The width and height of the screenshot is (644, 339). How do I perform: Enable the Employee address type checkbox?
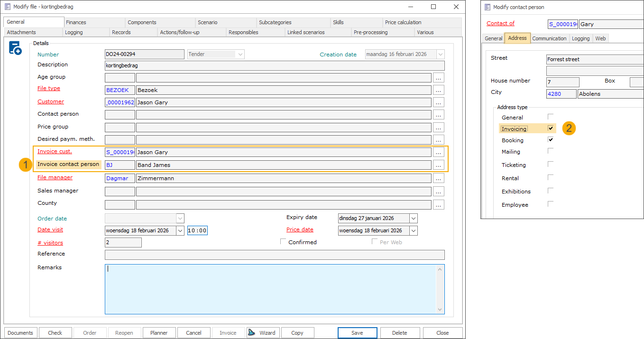tap(551, 204)
